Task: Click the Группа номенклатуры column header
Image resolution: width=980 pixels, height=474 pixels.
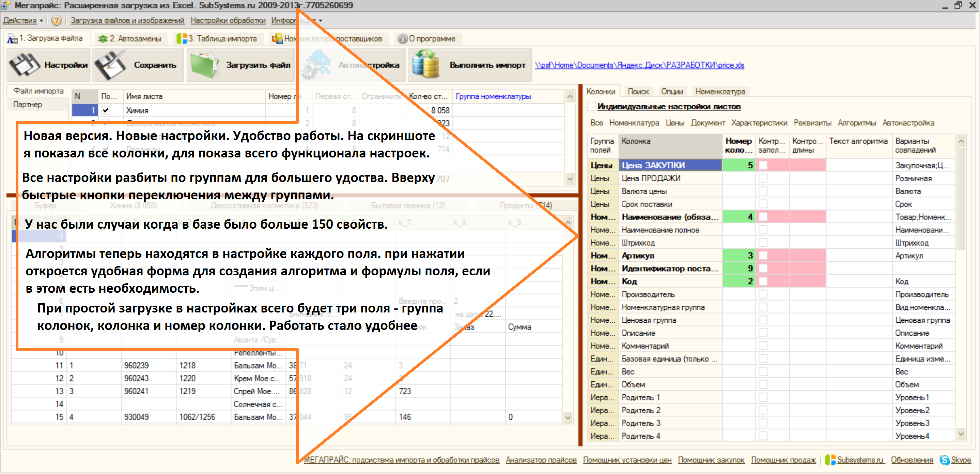Action: [508, 97]
